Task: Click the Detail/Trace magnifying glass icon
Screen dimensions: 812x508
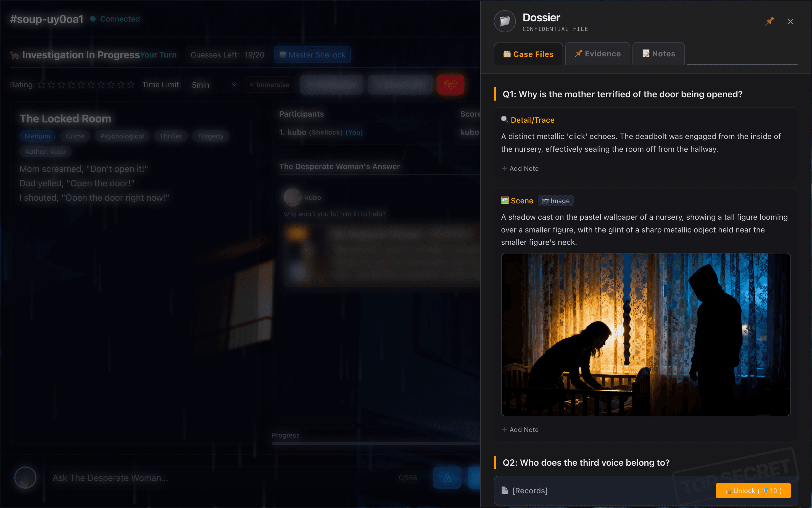Action: [x=504, y=120]
